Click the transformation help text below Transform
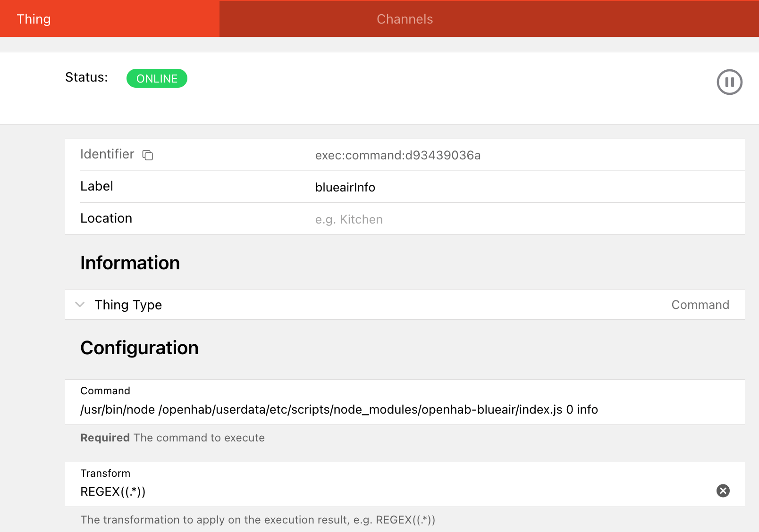Screen dimensions: 759x532 tap(258, 520)
